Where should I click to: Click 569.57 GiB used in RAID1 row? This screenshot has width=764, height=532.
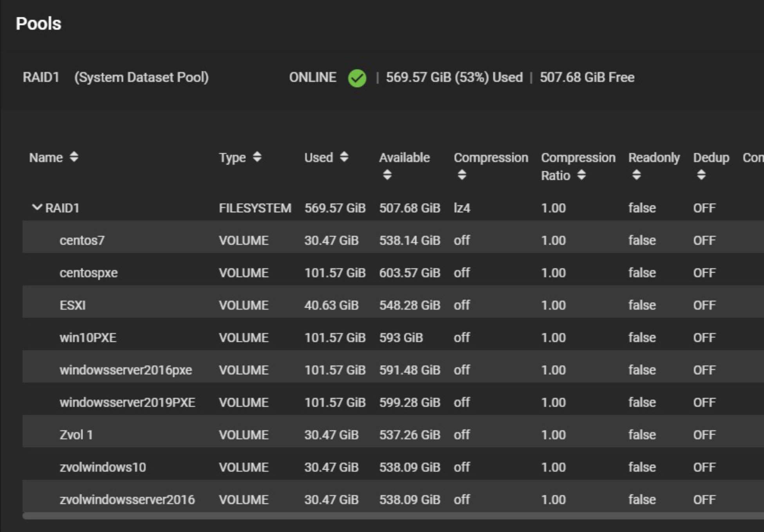(x=335, y=208)
